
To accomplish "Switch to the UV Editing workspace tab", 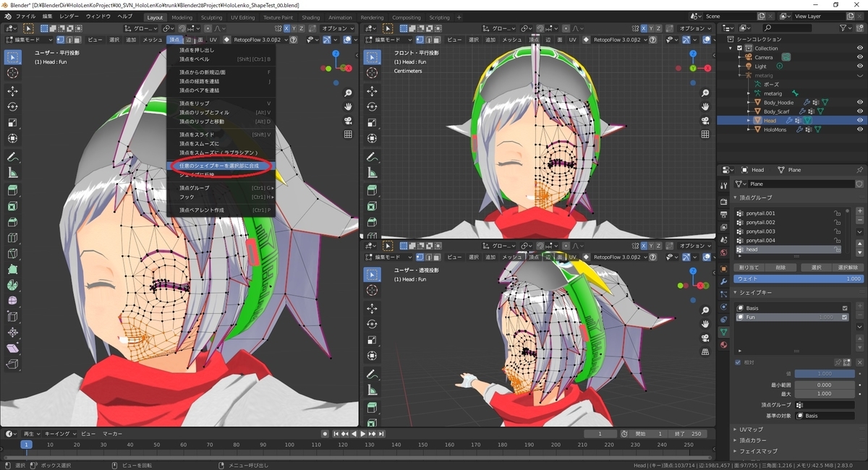I will (242, 17).
